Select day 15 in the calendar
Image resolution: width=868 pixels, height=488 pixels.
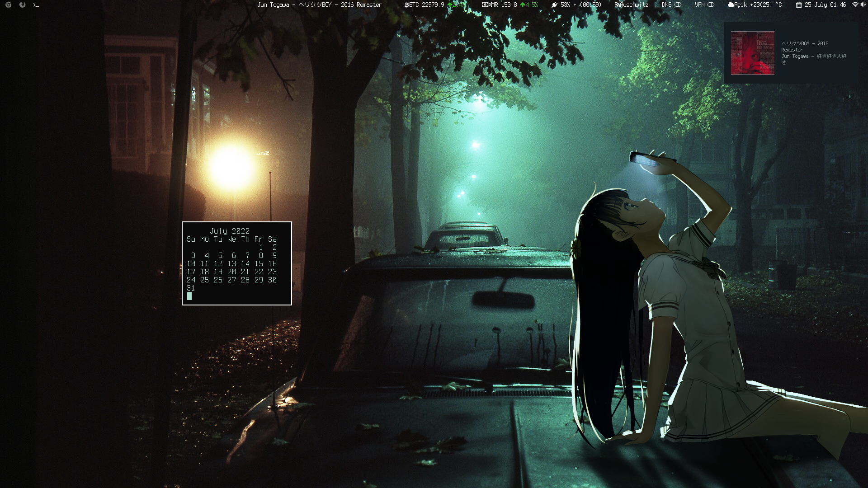[259, 263]
